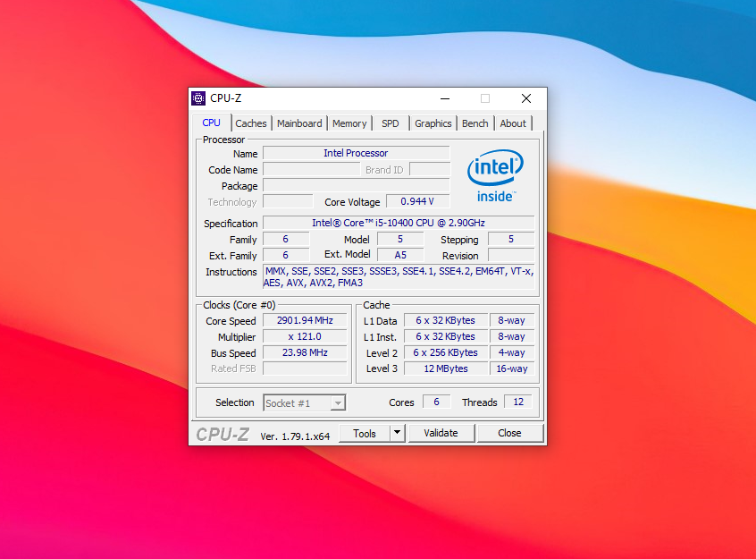Image resolution: width=756 pixels, height=559 pixels.
Task: Select the CPU tab
Action: [211, 123]
